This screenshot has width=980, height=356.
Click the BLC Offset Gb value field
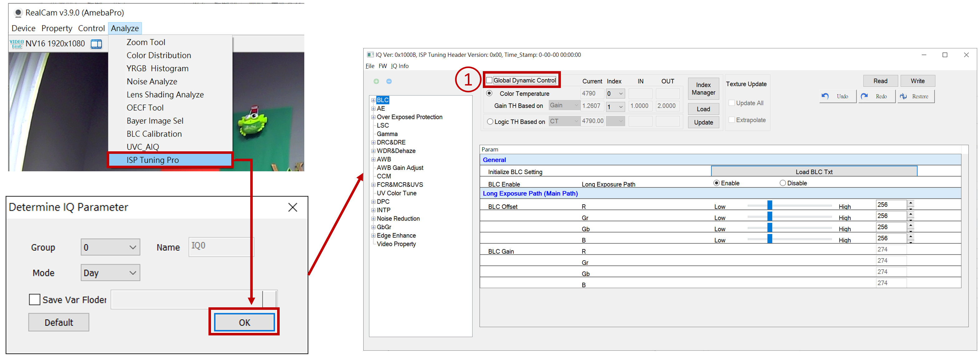tap(891, 227)
